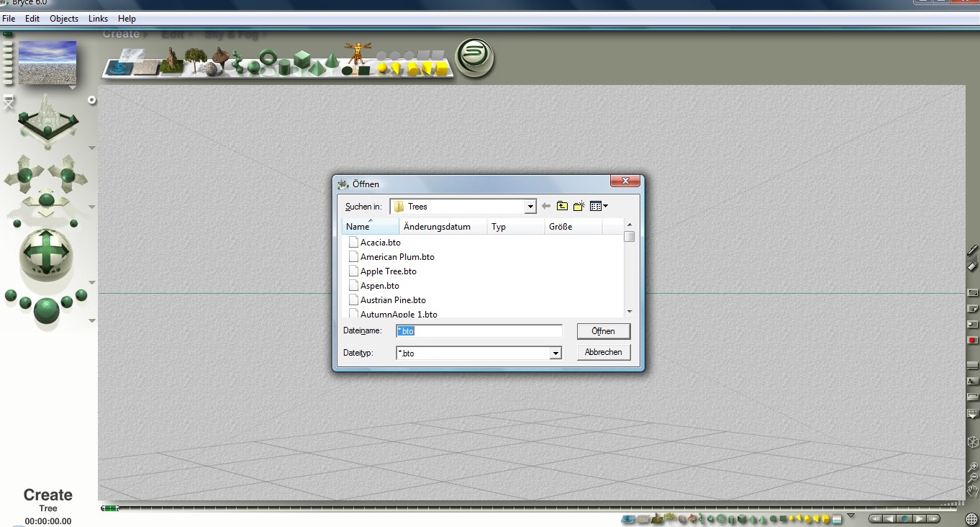
Task: Sort by Änderungsdatum column header
Action: tap(443, 227)
